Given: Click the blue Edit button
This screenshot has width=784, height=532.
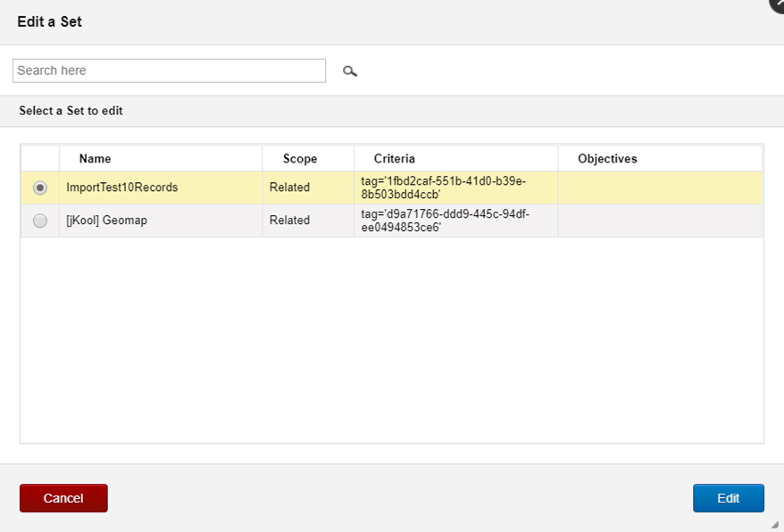Looking at the screenshot, I should (x=728, y=498).
